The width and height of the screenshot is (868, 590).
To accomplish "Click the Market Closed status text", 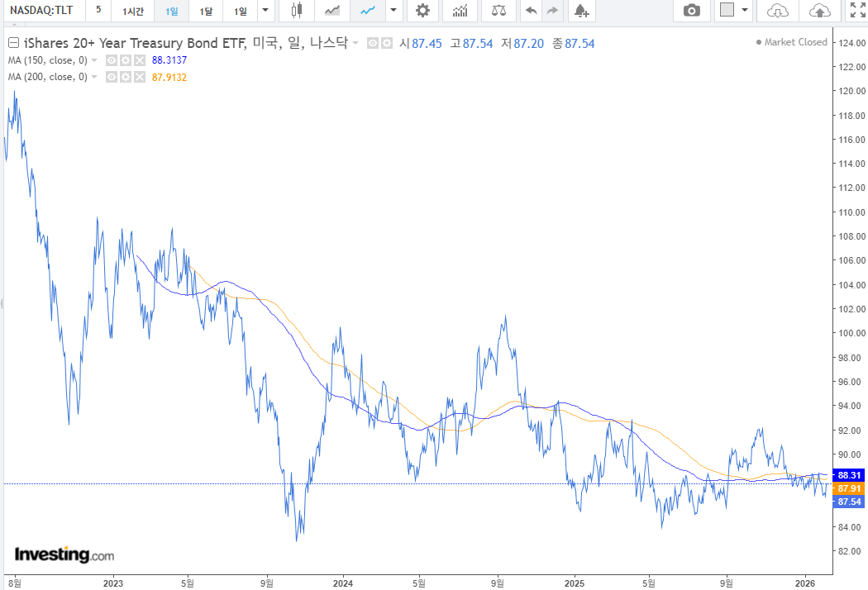I will [795, 42].
